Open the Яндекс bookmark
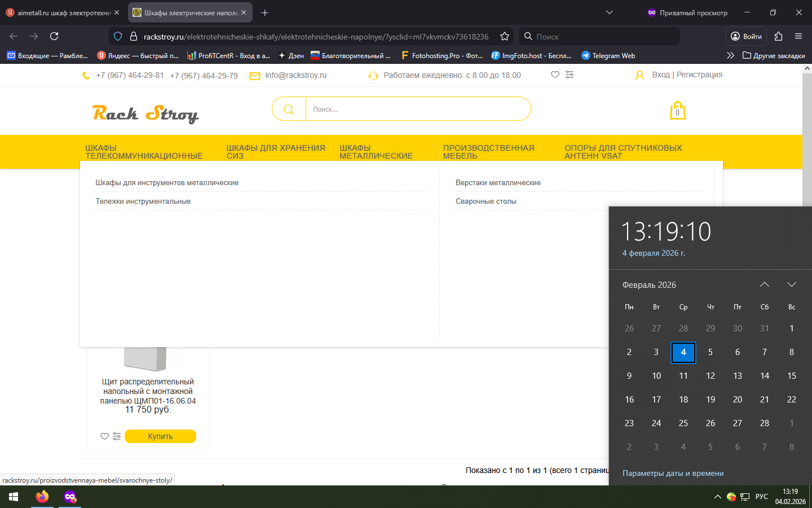812x508 pixels. (138, 55)
